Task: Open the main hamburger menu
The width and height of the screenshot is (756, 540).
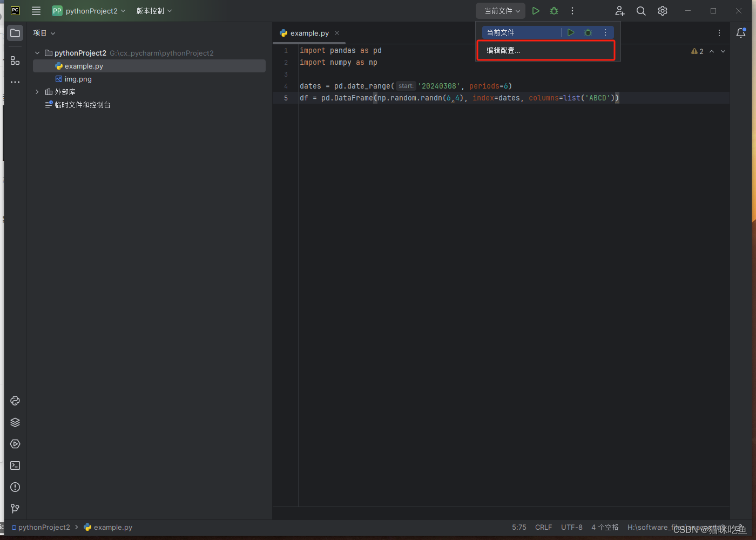Action: click(36, 11)
